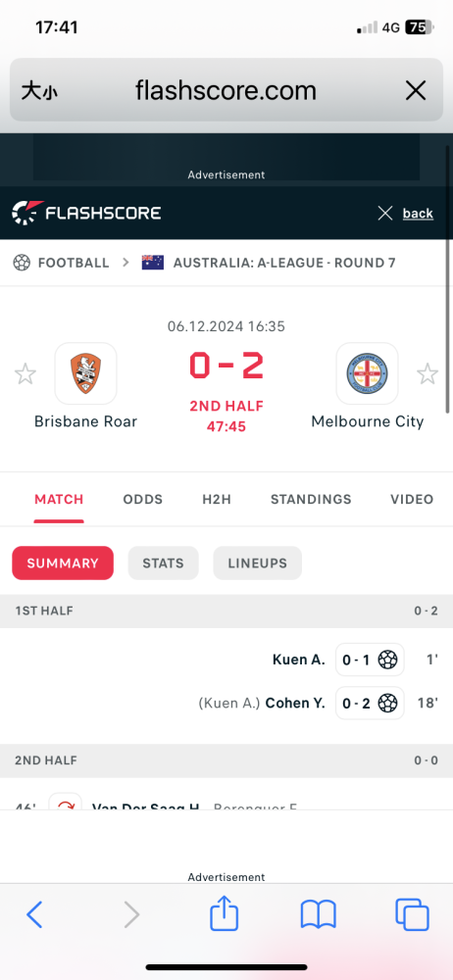Open Safari bookmarks book icon
Image resolution: width=453 pixels, height=980 pixels.
click(319, 915)
